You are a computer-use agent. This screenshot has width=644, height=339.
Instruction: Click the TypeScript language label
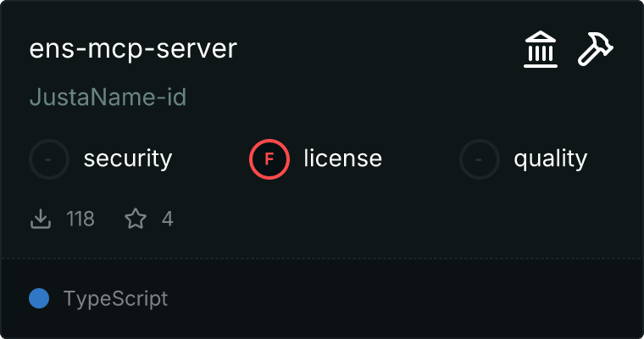[115, 299]
